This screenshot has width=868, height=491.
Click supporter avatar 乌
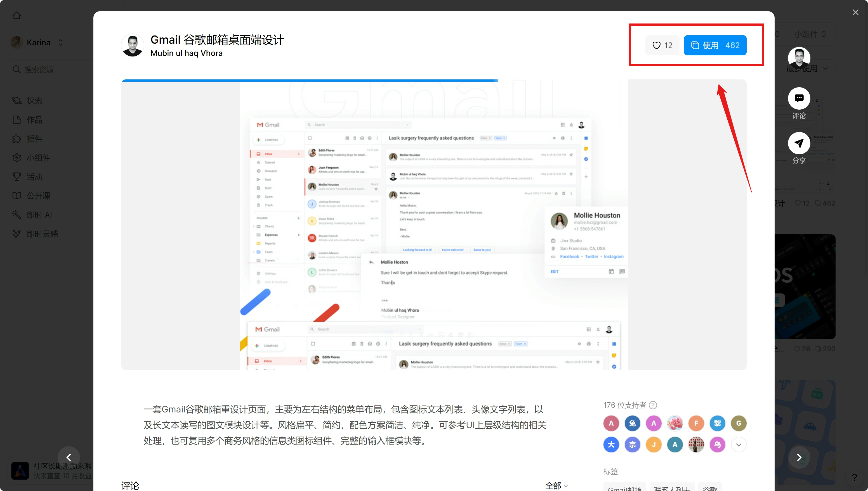click(x=717, y=445)
